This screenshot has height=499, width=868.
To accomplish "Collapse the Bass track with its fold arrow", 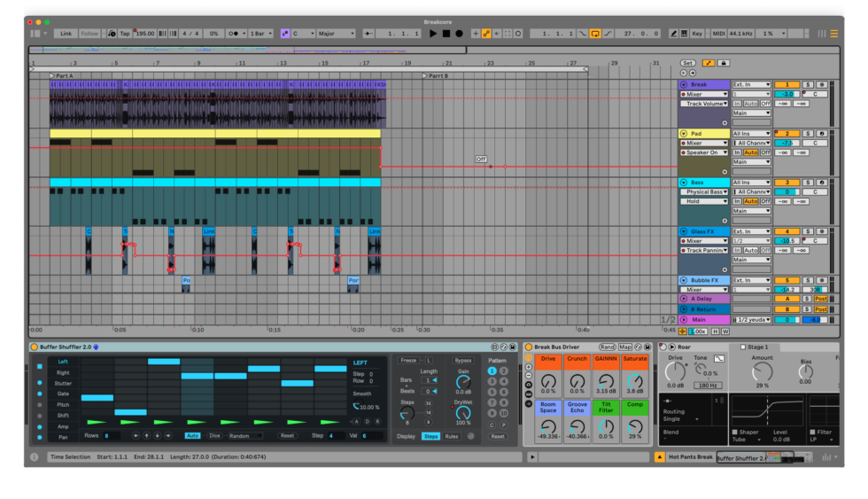I will click(x=684, y=183).
